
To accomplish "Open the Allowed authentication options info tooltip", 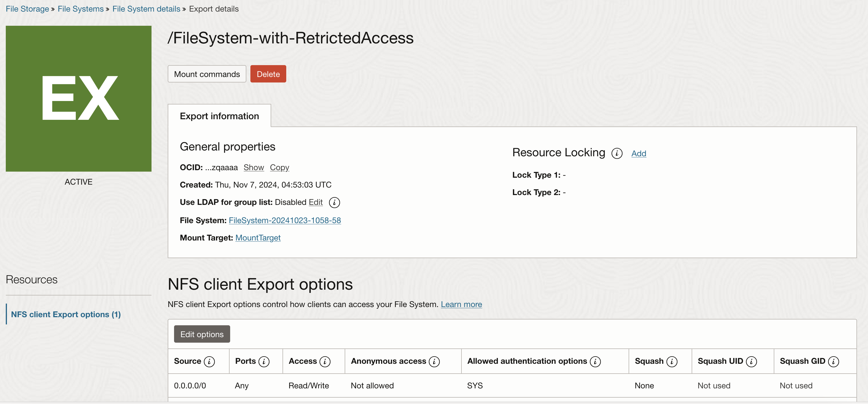I will tap(595, 361).
